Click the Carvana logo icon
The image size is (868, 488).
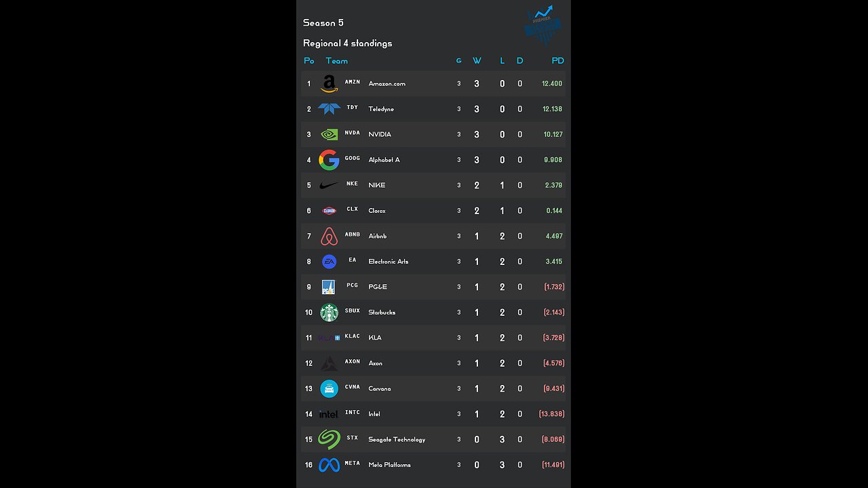[329, 388]
